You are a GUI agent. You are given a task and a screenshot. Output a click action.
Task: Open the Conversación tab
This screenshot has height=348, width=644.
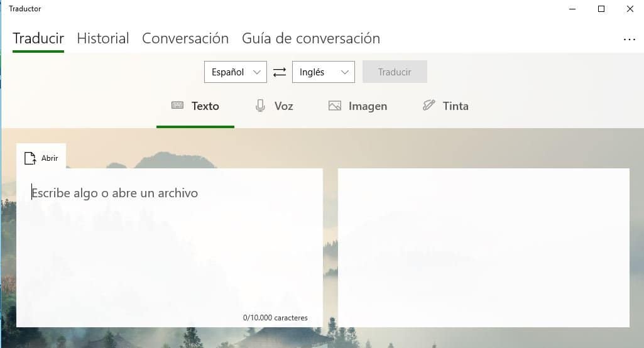point(185,38)
